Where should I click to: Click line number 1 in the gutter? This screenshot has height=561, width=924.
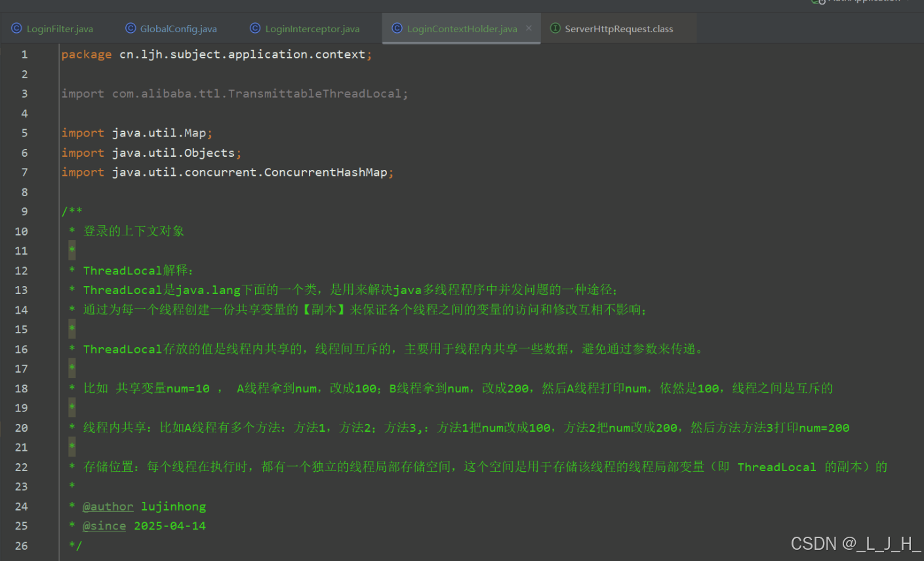(24, 54)
